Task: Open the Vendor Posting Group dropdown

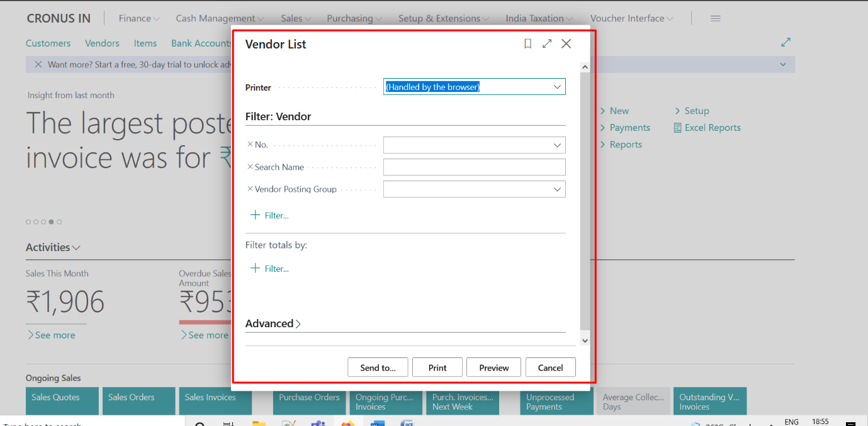Action: tap(556, 189)
